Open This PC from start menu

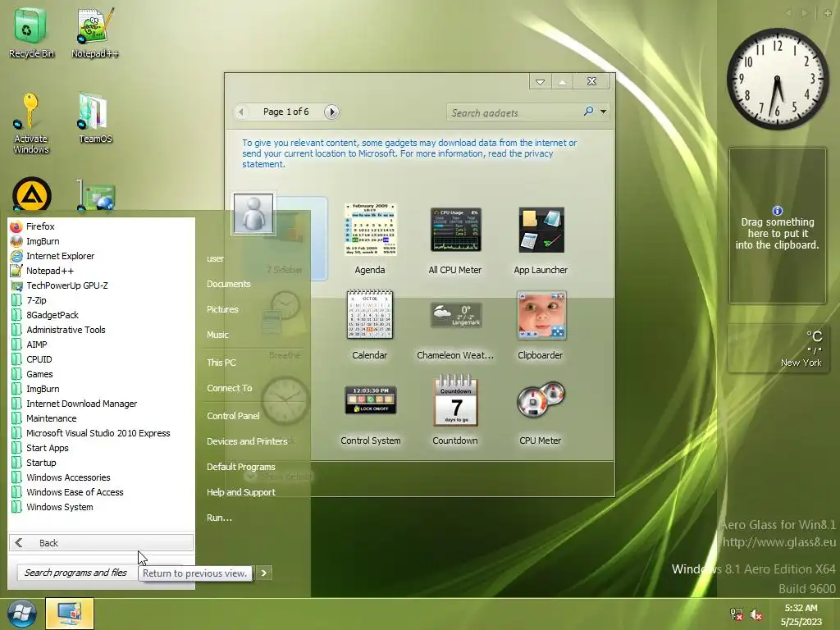pyautogui.click(x=221, y=362)
